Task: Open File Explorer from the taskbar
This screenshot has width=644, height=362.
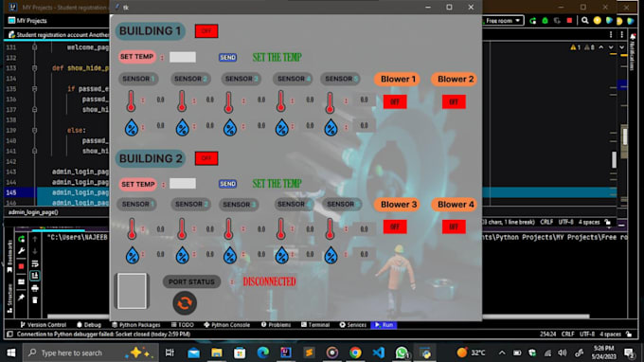Action: pyautogui.click(x=217, y=353)
